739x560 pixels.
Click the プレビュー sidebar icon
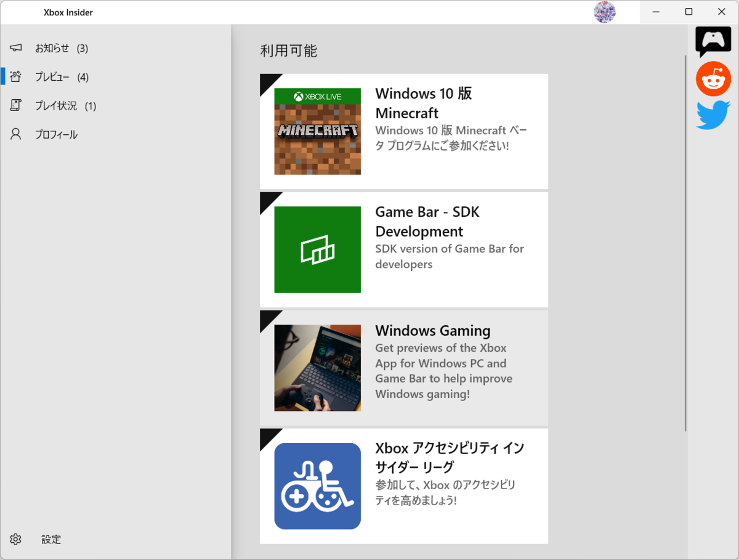[x=16, y=76]
